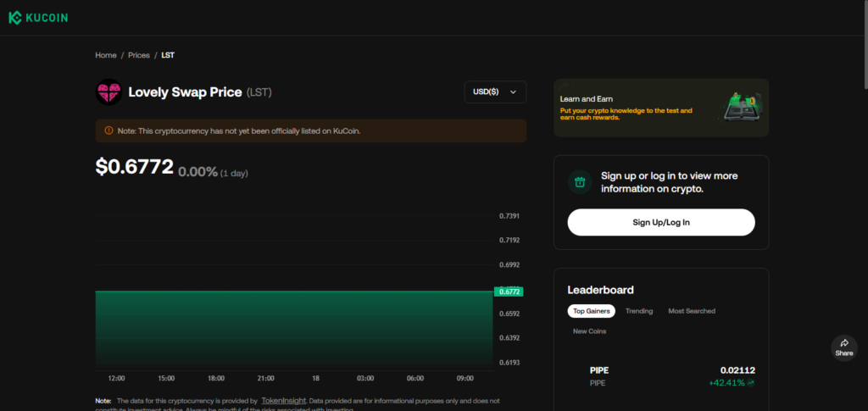Click the PIPE green trend-up icon
Image resolution: width=868 pixels, height=411 pixels.
click(x=751, y=382)
